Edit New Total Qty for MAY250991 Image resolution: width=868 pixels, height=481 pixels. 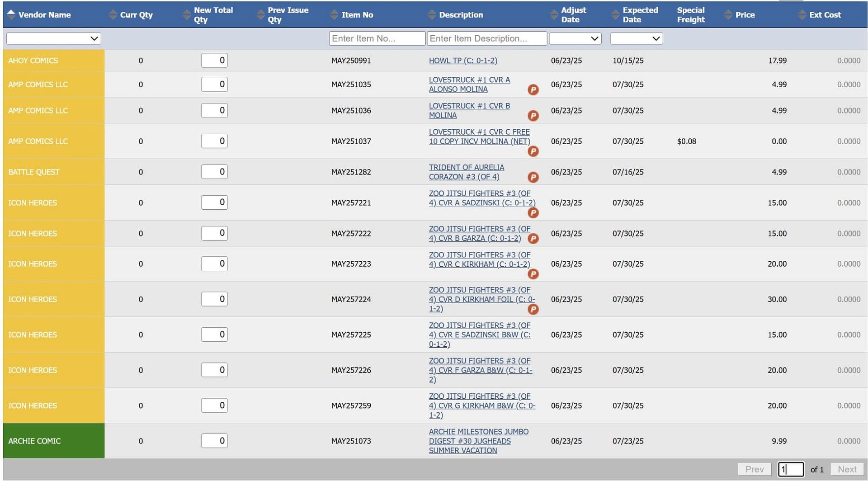(x=214, y=60)
